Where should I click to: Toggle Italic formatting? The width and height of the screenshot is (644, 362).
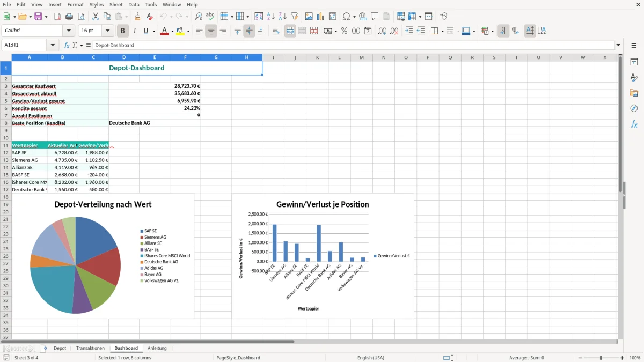point(134,31)
